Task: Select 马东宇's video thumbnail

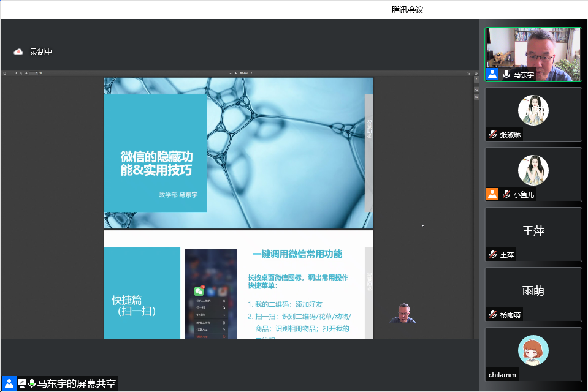Action: point(533,55)
